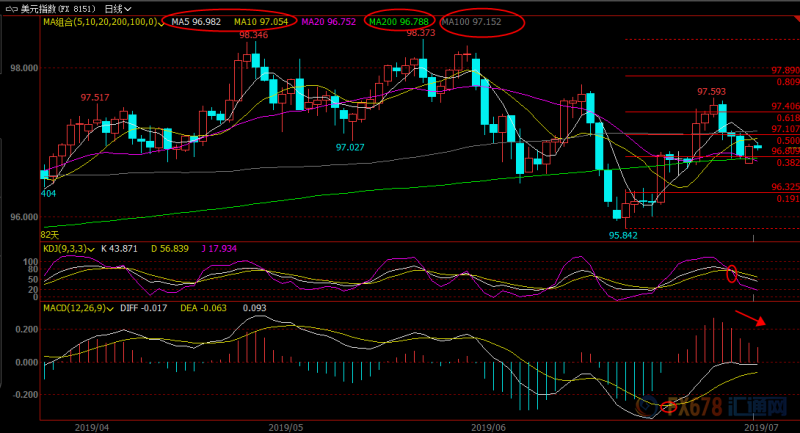Viewport: 800px width, 433px height.
Task: Click the J 17.934 value
Action: pyautogui.click(x=219, y=249)
